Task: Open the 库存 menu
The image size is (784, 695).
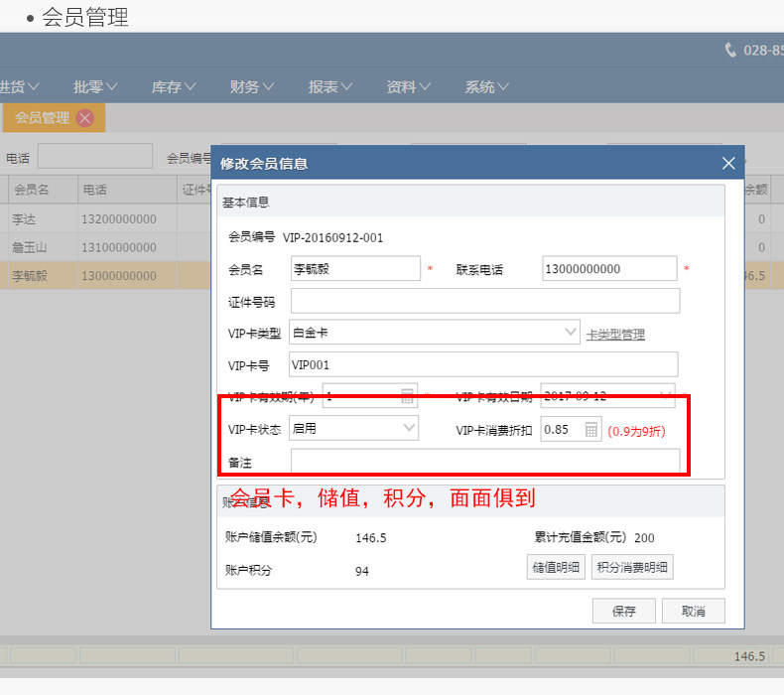Action: point(174,86)
